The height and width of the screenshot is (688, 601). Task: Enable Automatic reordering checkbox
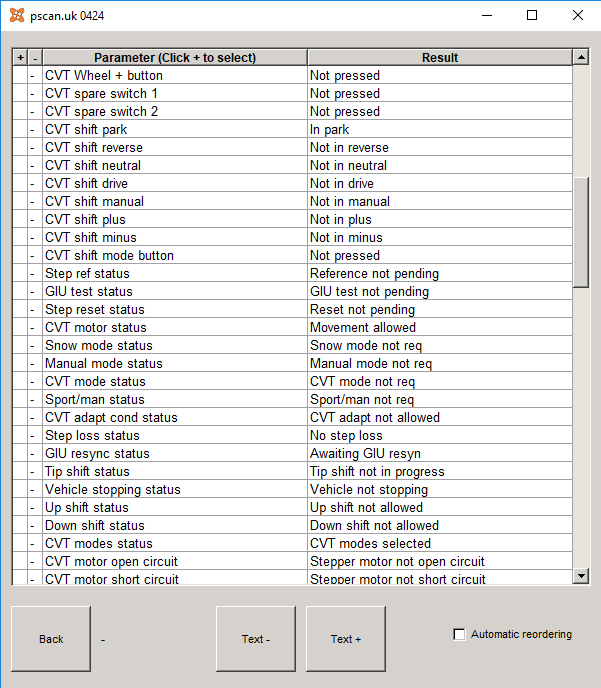tap(459, 634)
